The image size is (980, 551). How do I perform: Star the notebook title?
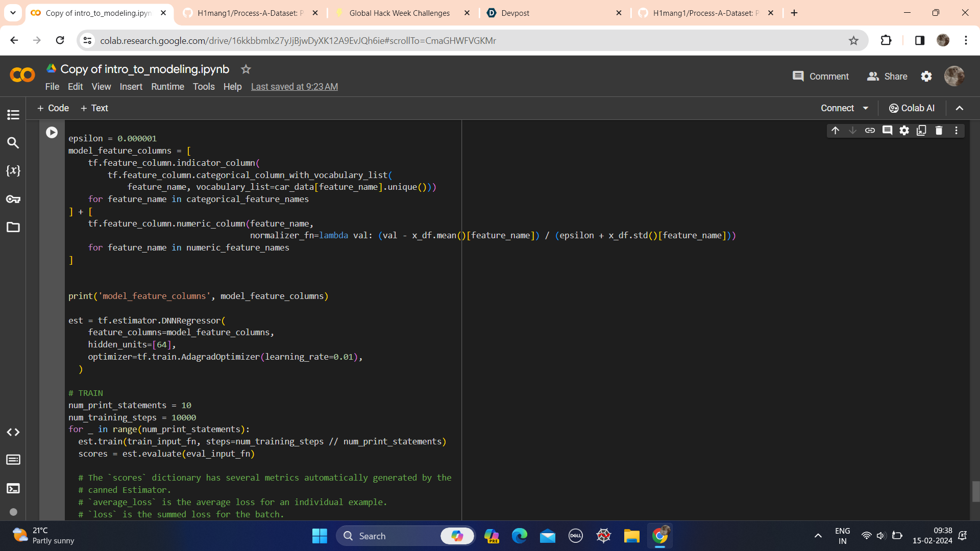pos(246,69)
